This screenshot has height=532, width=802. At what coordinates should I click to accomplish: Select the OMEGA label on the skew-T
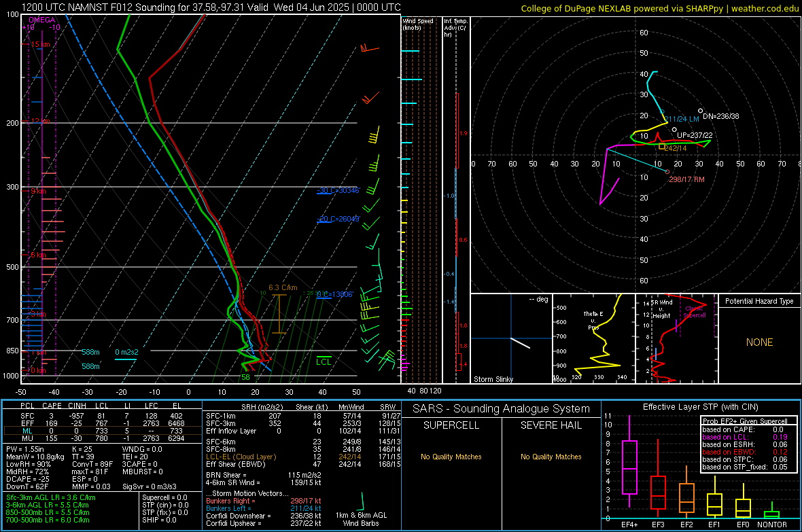(42, 20)
